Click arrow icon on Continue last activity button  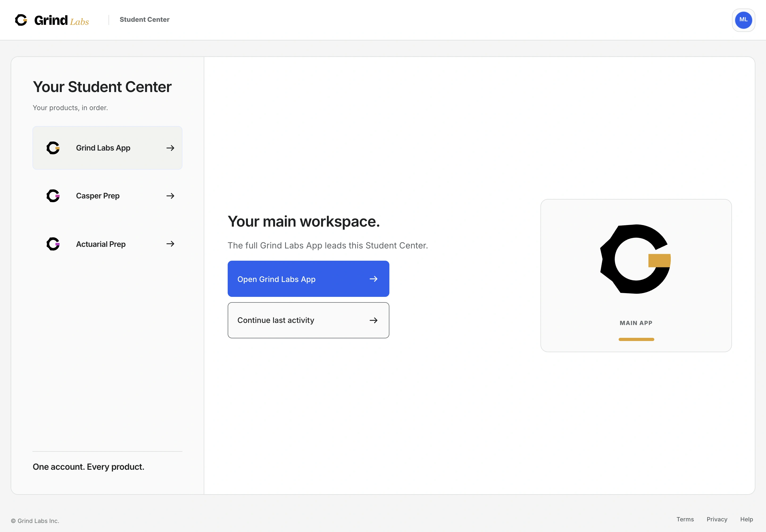(x=374, y=320)
